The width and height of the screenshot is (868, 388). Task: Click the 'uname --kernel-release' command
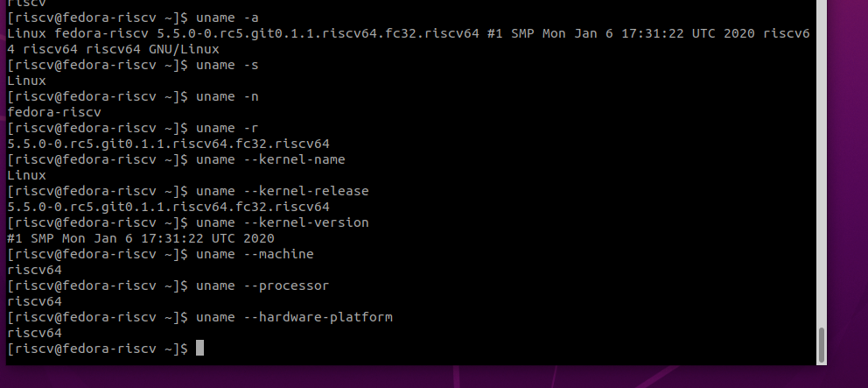pyautogui.click(x=282, y=191)
